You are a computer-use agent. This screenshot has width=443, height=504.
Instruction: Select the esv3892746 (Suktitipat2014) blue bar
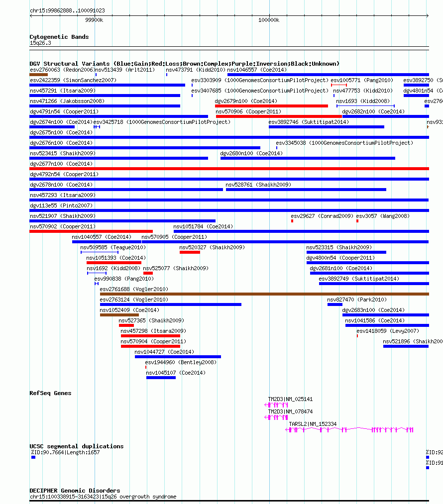(327, 127)
